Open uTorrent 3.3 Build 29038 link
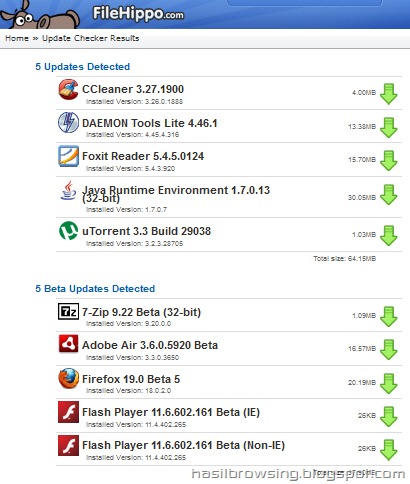Viewport: 410px width, 484px height. pyautogui.click(x=146, y=231)
